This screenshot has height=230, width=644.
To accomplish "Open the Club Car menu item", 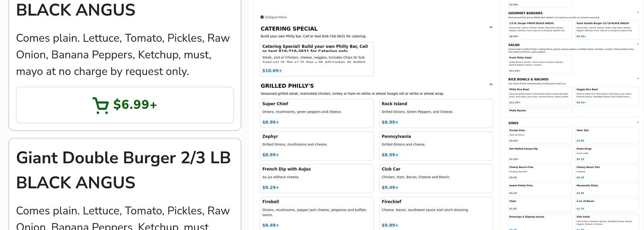I will [x=436, y=178].
